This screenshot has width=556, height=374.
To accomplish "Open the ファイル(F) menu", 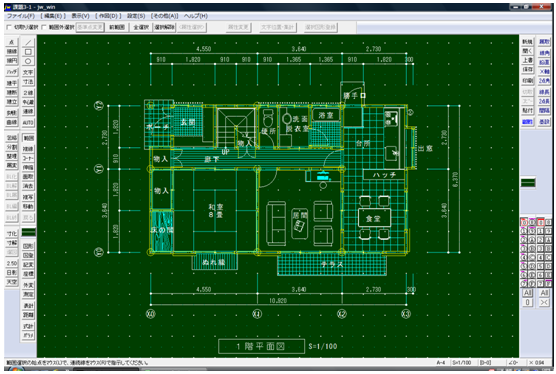I will (x=21, y=16).
